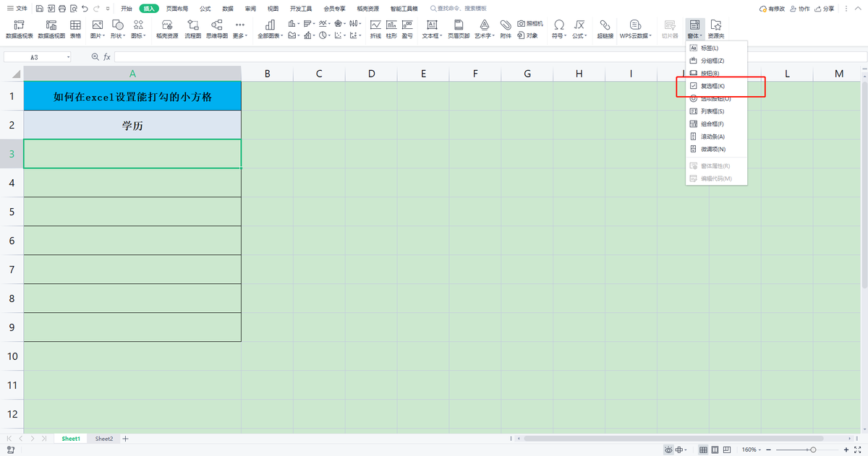Click the 分享 share button
Screen dimensions: 868x456
coord(824,9)
